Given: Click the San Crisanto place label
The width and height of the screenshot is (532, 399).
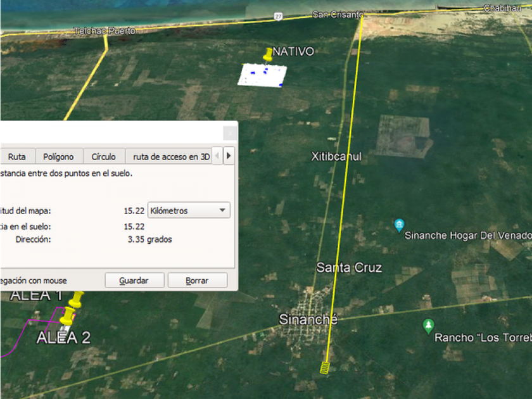Looking at the screenshot, I should point(338,15).
